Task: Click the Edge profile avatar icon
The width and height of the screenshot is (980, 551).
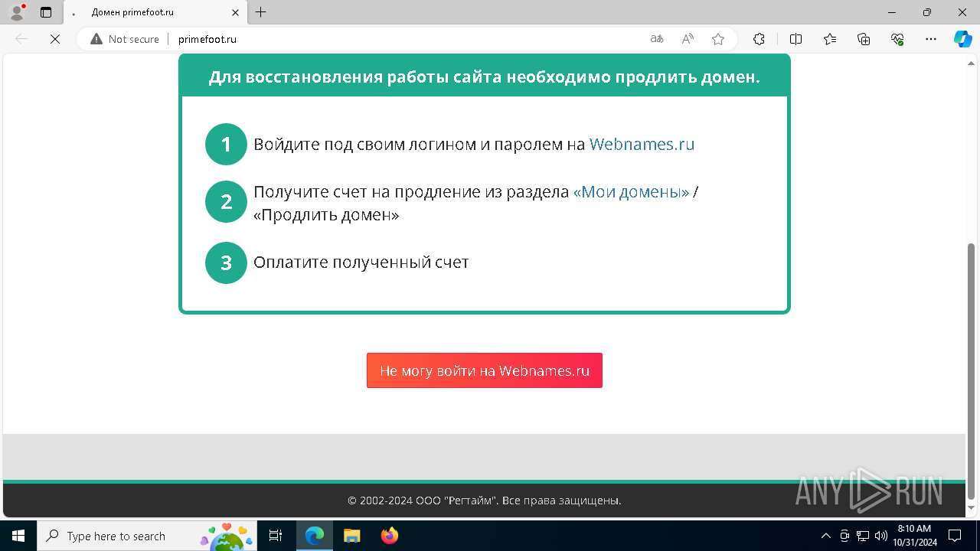Action: point(16,11)
